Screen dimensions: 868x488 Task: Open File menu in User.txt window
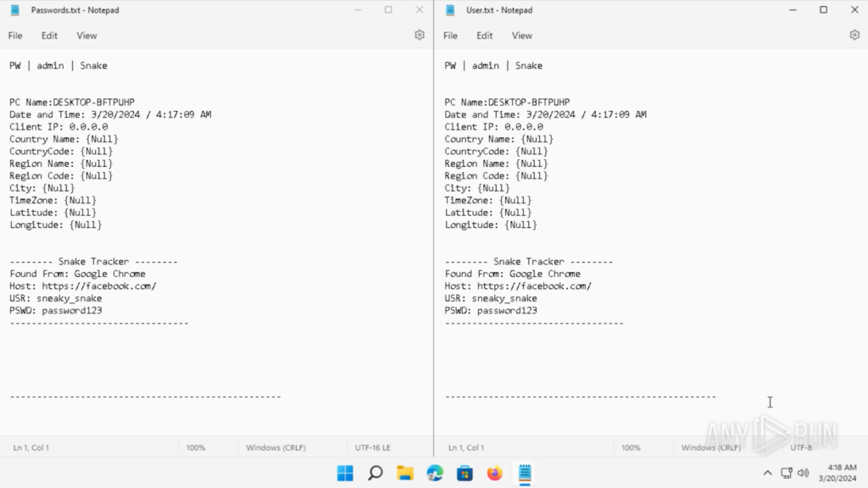[450, 36]
